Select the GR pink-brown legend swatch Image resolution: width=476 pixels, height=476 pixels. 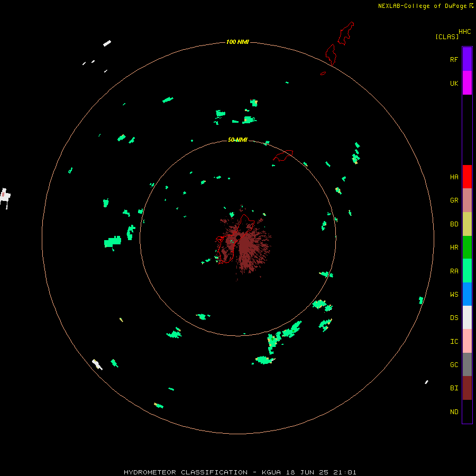(x=467, y=200)
